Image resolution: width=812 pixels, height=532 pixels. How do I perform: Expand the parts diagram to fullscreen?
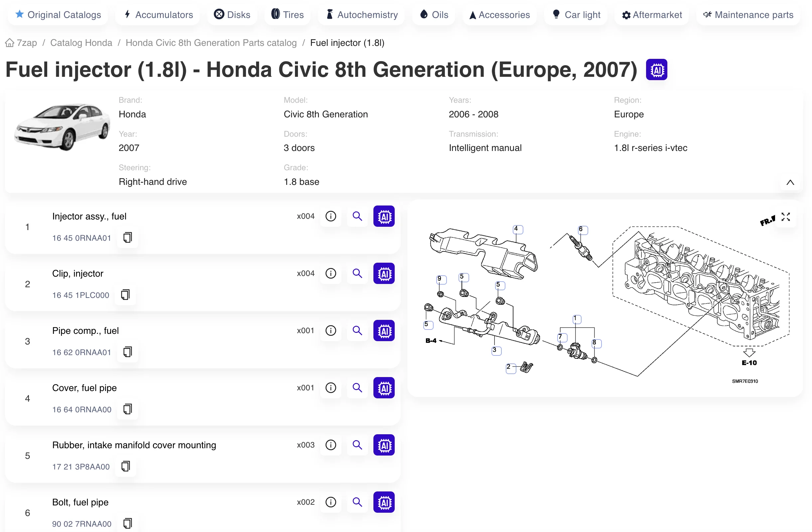click(x=786, y=217)
